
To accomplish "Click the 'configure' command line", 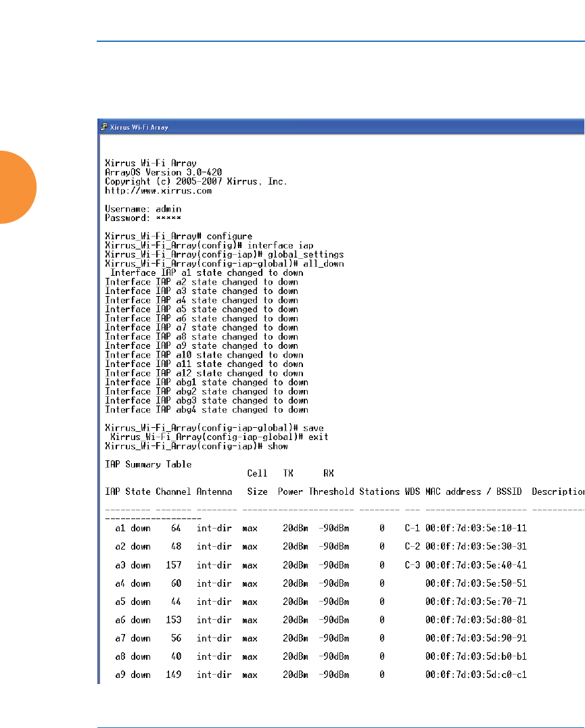I will pos(179,237).
